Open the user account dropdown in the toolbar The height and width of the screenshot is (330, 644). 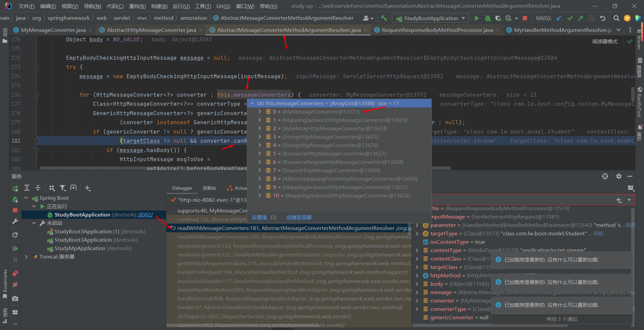click(368, 18)
